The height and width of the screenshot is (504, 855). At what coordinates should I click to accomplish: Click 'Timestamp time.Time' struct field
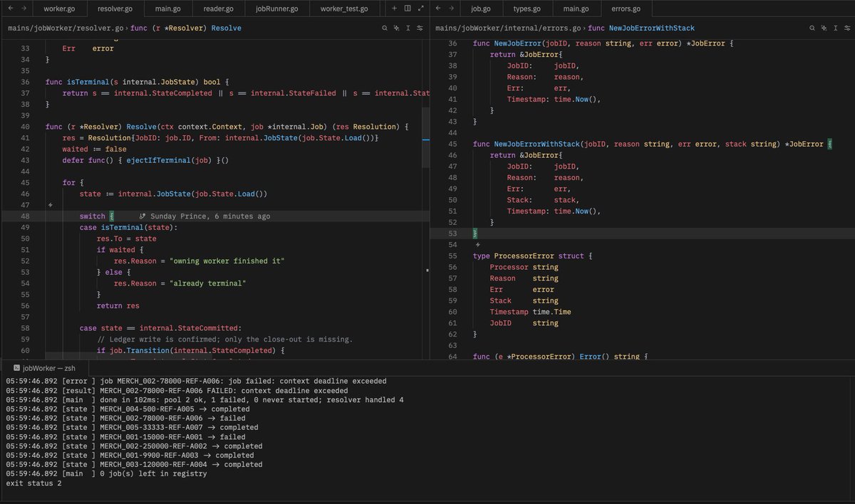tap(530, 312)
